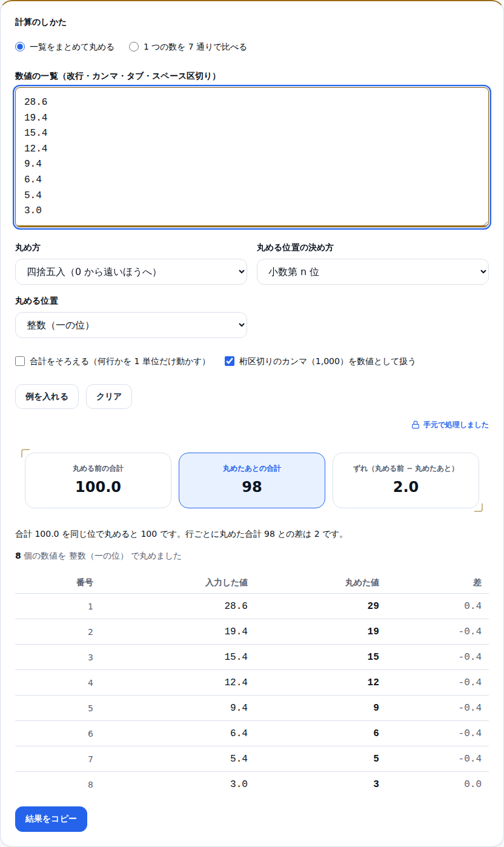Click inside the 数値の一覧 text area
504x847 pixels.
[252, 158]
